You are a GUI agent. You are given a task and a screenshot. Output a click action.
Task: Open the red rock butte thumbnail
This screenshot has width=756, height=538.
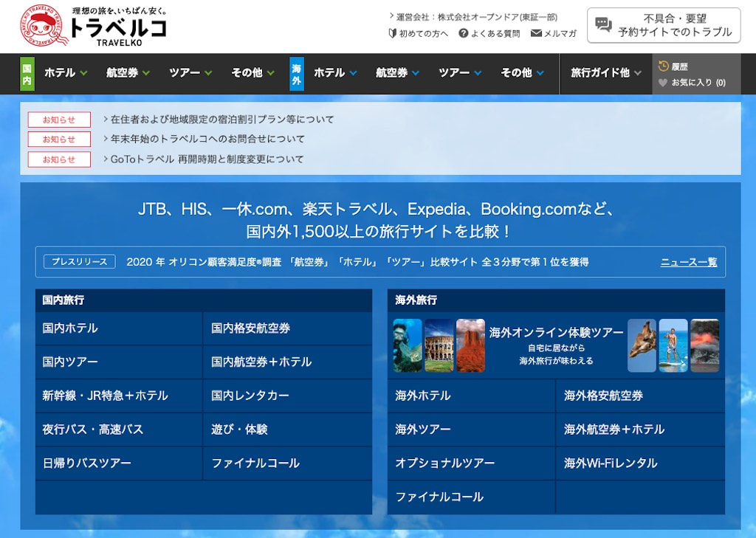pos(470,345)
